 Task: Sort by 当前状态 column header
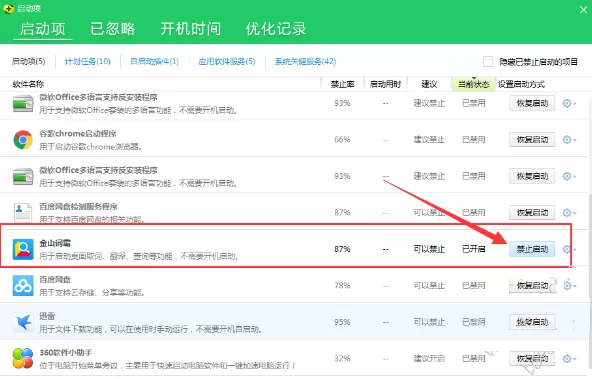pos(473,84)
